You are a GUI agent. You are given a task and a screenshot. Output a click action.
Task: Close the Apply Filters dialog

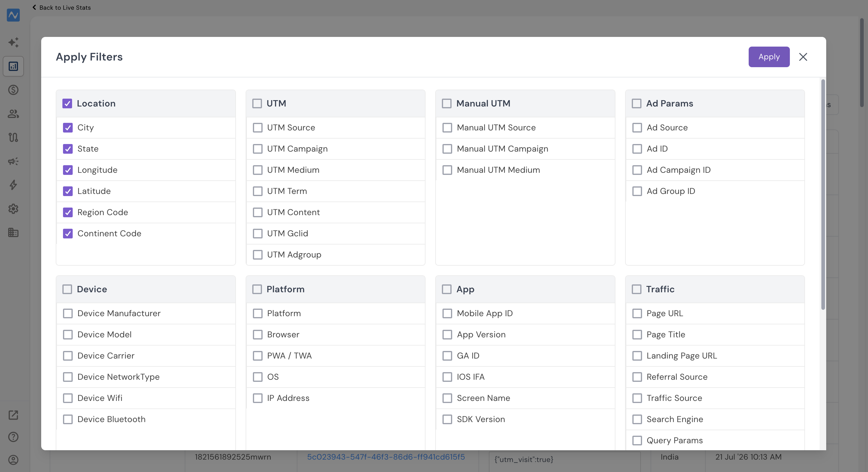click(x=803, y=57)
